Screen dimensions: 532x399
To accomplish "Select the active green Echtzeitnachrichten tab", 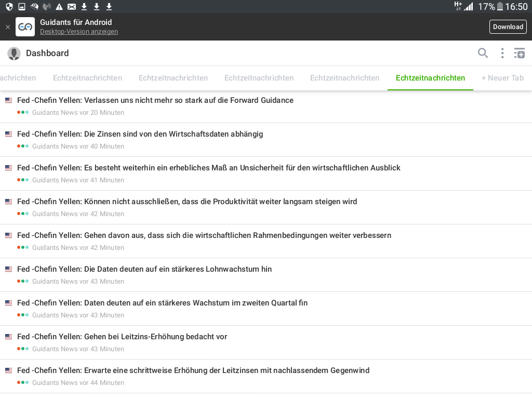I will coord(430,78).
